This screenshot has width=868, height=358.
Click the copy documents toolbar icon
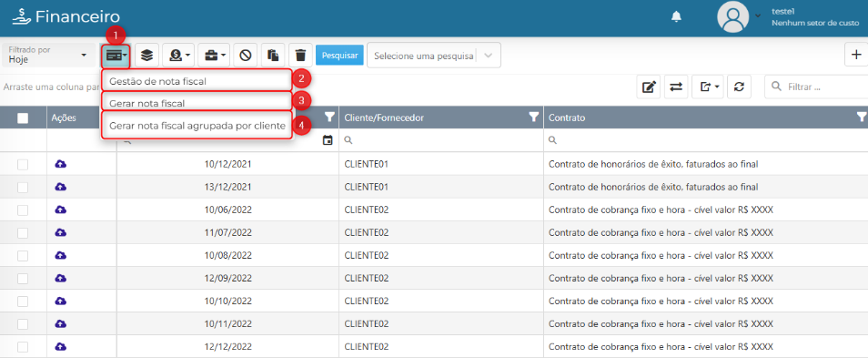(273, 56)
